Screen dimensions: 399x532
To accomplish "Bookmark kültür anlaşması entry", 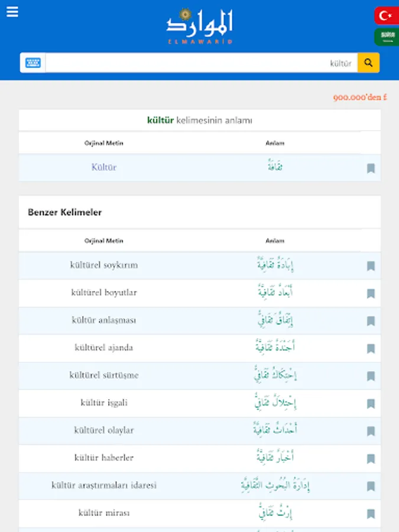I will 371,321.
